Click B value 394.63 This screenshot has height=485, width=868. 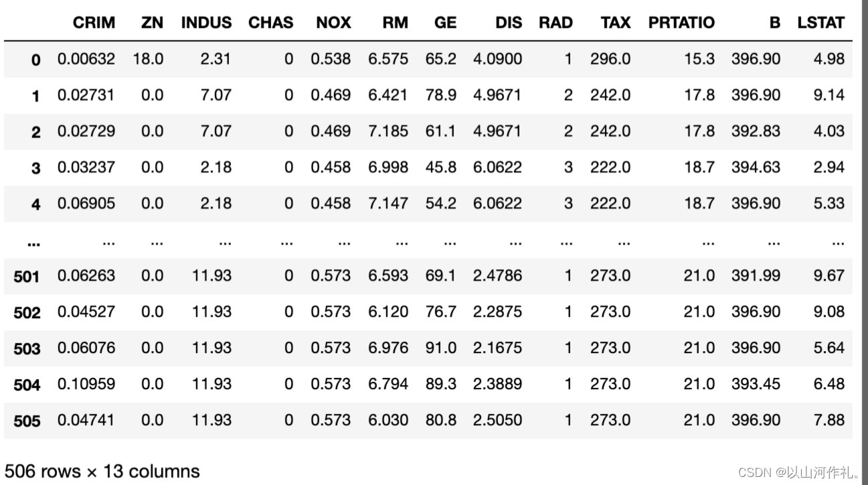756,167
